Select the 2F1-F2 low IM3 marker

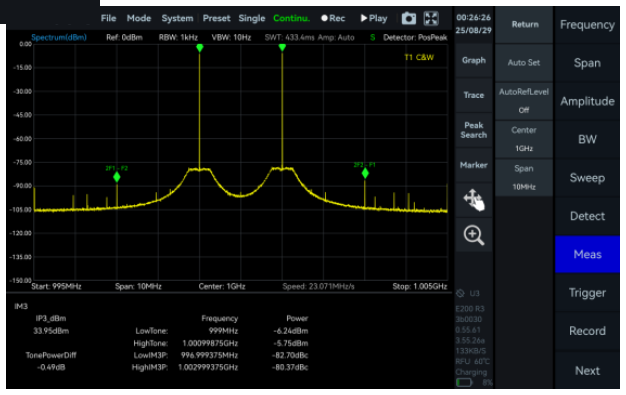117,177
